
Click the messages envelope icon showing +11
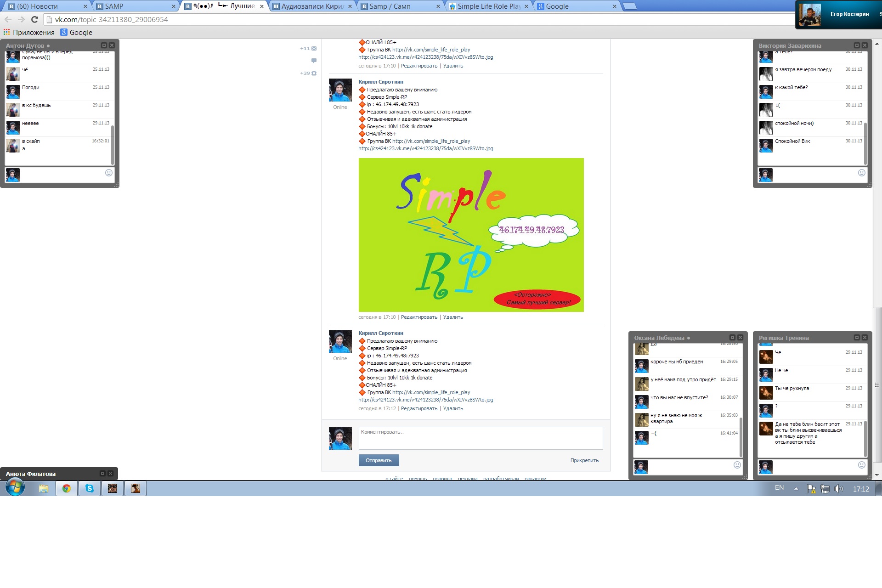pos(314,48)
